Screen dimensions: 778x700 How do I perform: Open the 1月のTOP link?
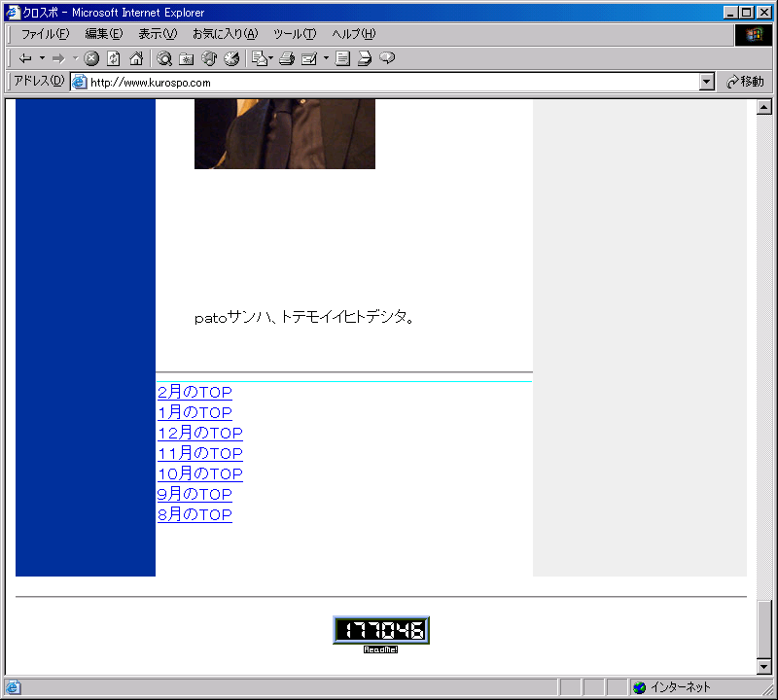pyautogui.click(x=194, y=412)
